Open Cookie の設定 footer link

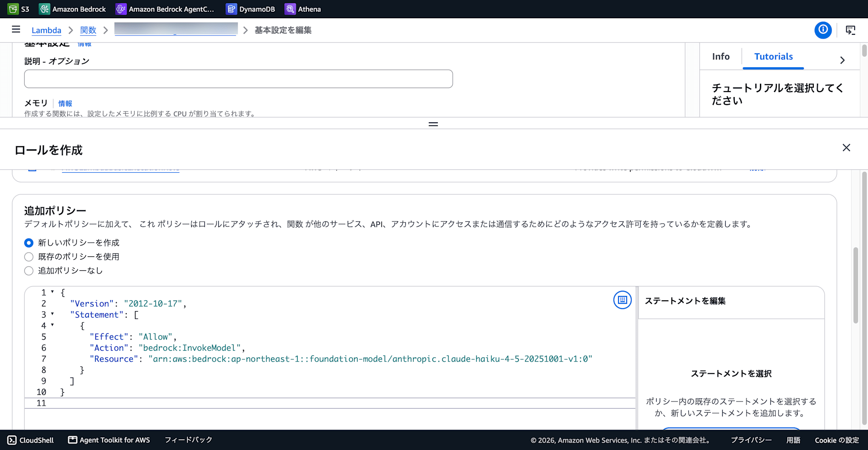coord(837,440)
